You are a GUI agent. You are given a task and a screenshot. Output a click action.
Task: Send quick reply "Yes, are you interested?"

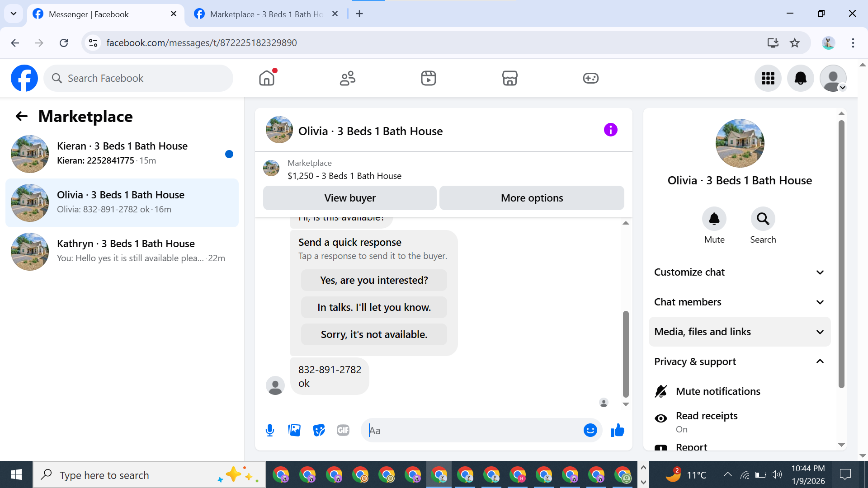click(x=373, y=280)
